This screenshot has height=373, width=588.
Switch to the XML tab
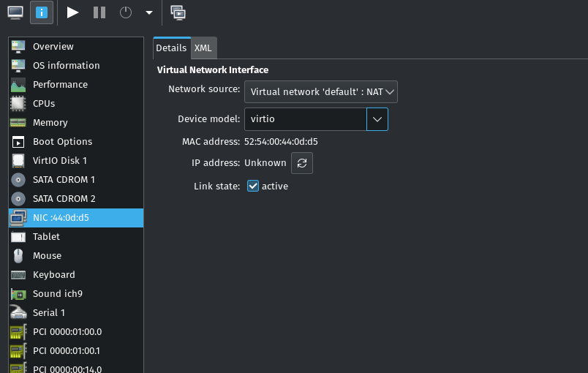(203, 48)
